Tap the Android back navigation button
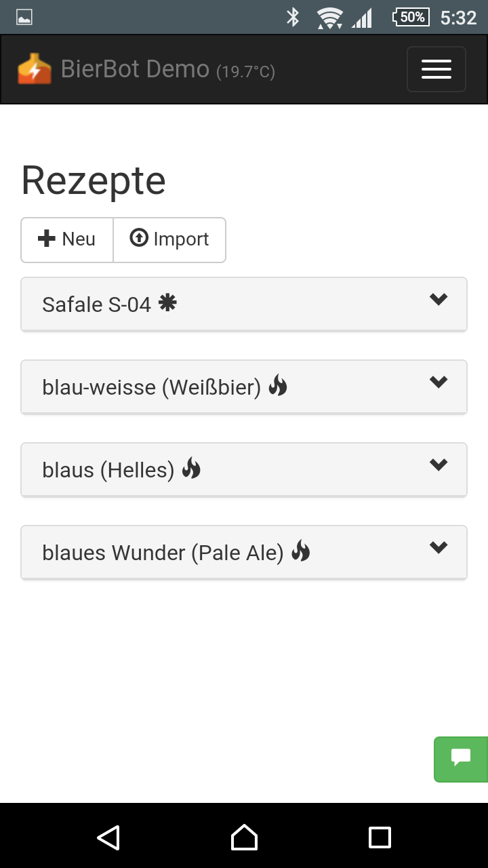The image size is (488, 868). click(108, 837)
